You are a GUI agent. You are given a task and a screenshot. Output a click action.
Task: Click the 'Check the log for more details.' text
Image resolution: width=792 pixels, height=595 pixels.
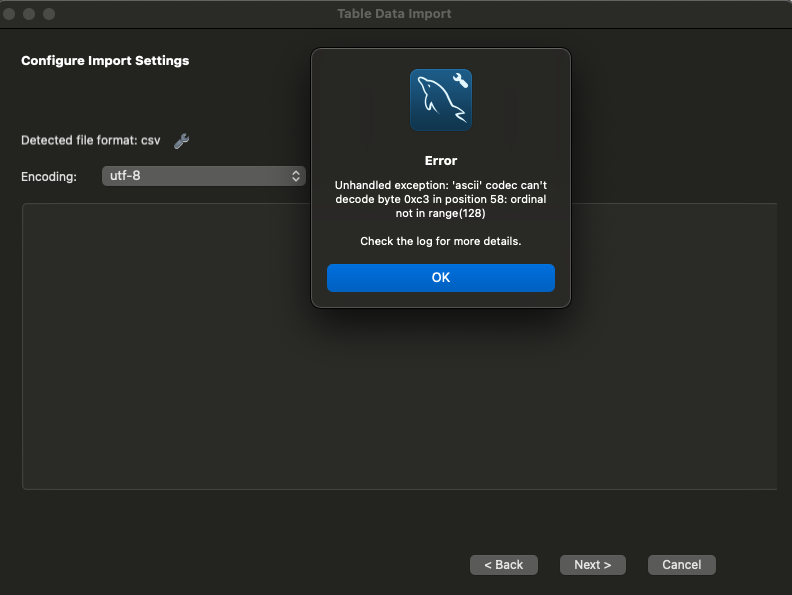(x=440, y=241)
